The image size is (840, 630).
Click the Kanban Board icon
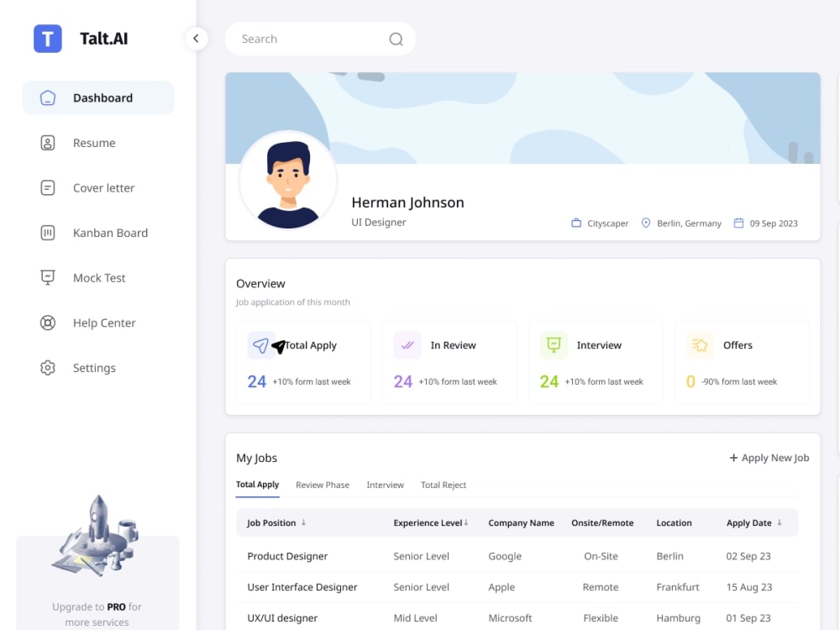[x=48, y=233]
